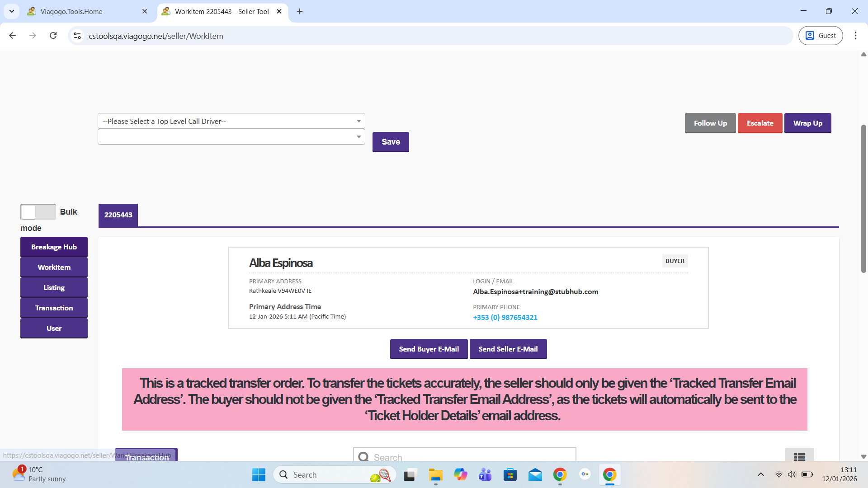Expand the tab search chevron
Screen dimensions: 868x488
12,11
